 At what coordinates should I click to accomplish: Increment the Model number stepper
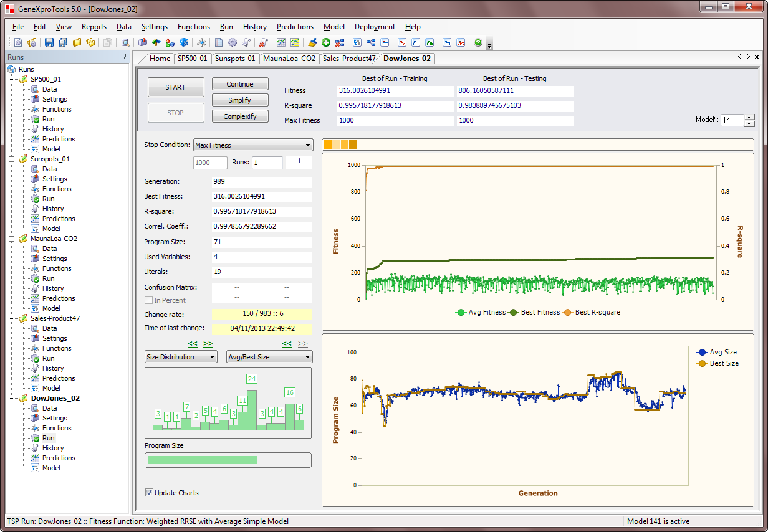point(749,117)
